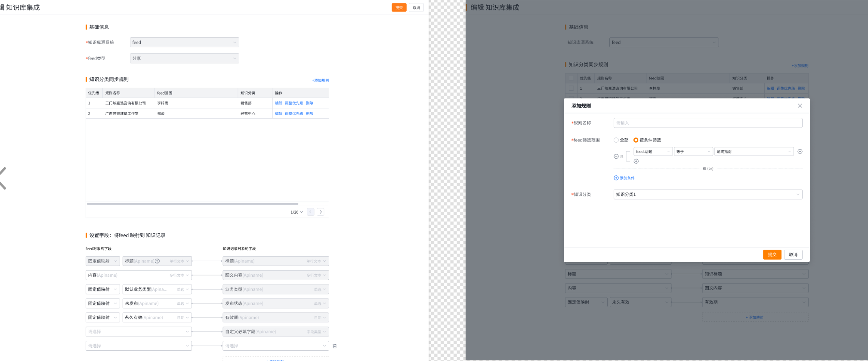Click +添加映射 on the dimmed background page
The height and width of the screenshot is (361, 868).
754,317
